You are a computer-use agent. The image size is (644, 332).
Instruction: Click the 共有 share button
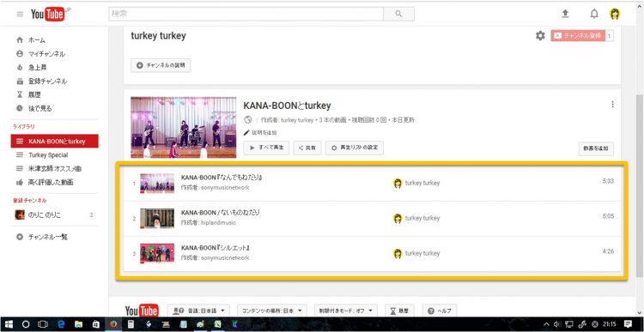point(307,148)
